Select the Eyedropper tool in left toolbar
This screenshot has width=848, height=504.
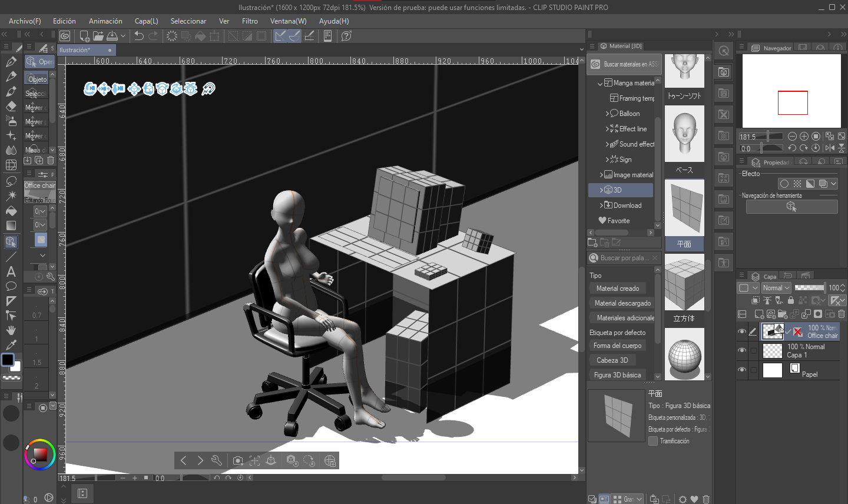pyautogui.click(x=11, y=345)
